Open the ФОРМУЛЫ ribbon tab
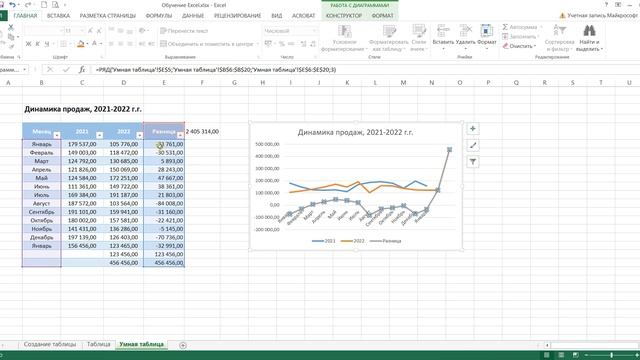Screen dimensions: 640x360 (159, 16)
